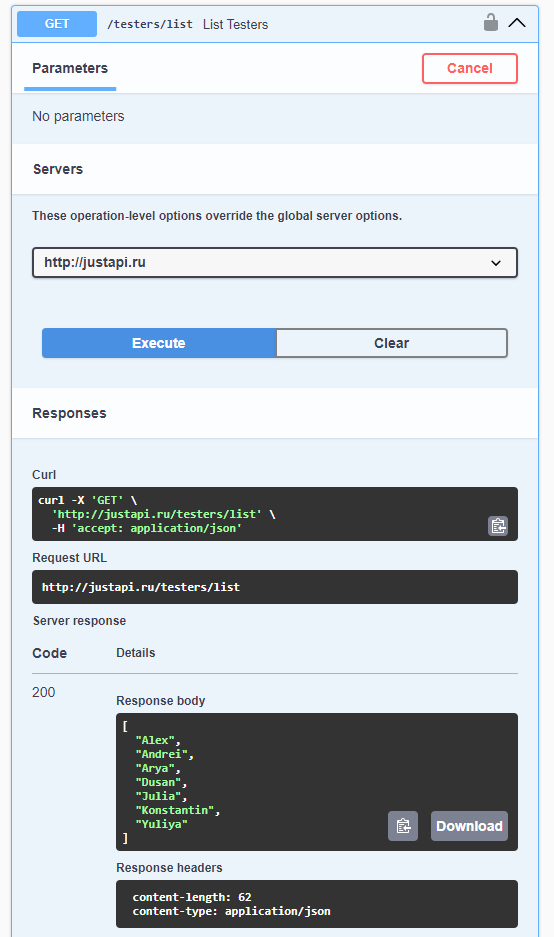Click the operation-level options description text
Image resolution: width=554 pixels, height=937 pixels.
coord(217,216)
